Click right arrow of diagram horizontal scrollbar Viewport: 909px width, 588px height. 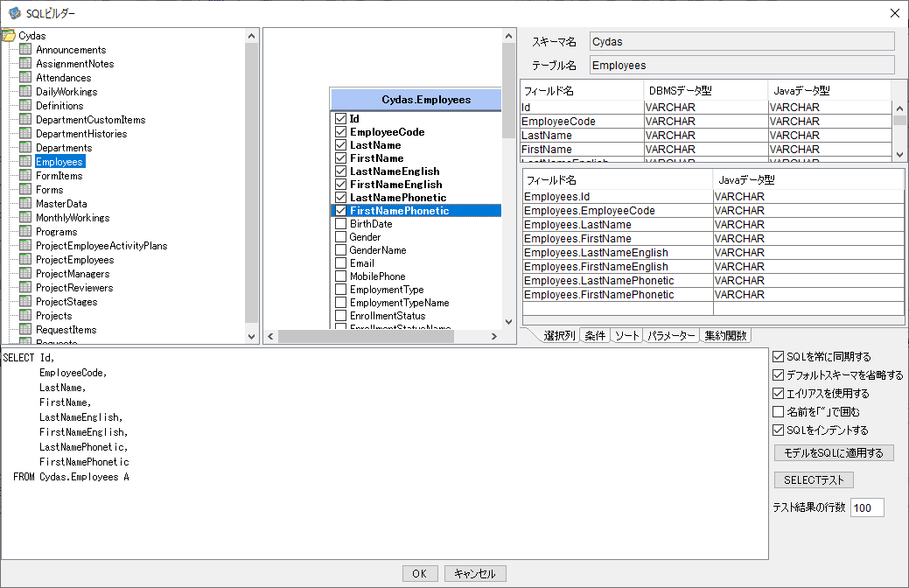coord(494,336)
